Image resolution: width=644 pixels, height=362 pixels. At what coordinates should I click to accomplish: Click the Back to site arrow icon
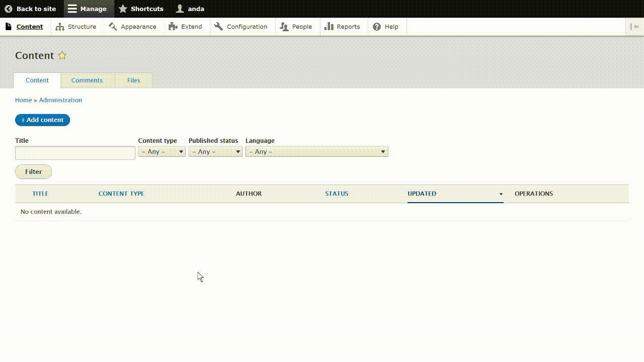coord(8,9)
